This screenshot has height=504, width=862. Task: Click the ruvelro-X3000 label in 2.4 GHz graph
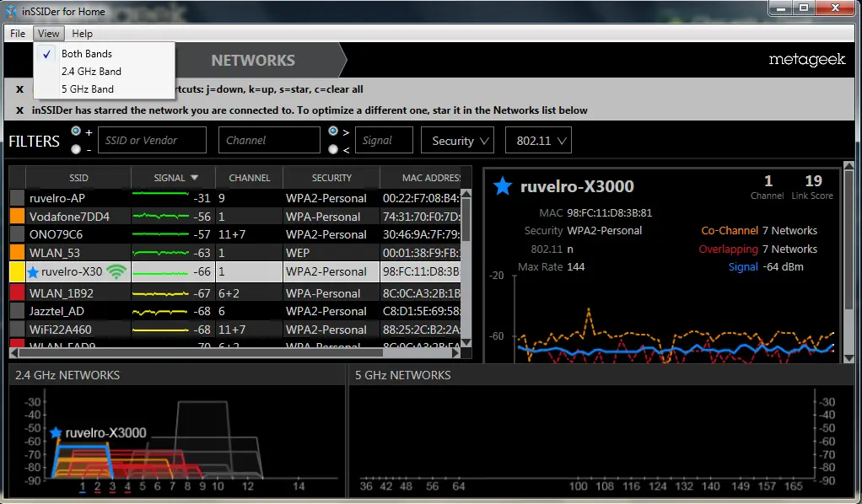click(105, 432)
